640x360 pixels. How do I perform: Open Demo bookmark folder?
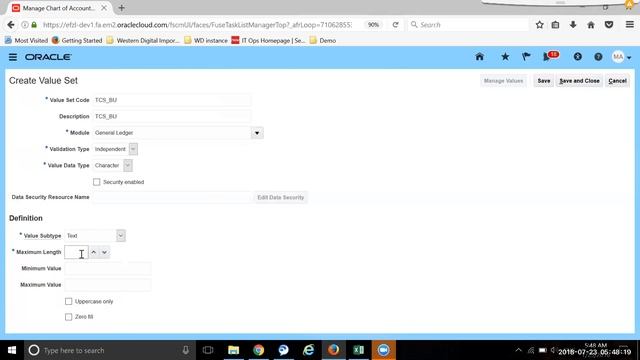[322, 40]
